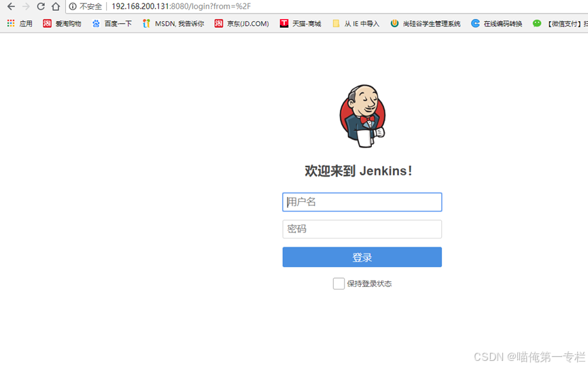Click the 保持登录状态 label text
This screenshot has height=367, width=588.
pos(369,284)
